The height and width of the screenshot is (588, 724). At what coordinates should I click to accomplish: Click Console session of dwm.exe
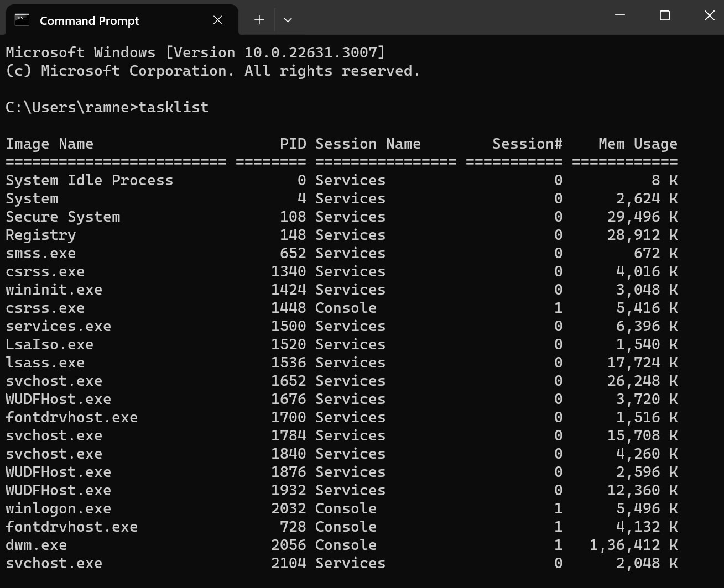point(346,545)
